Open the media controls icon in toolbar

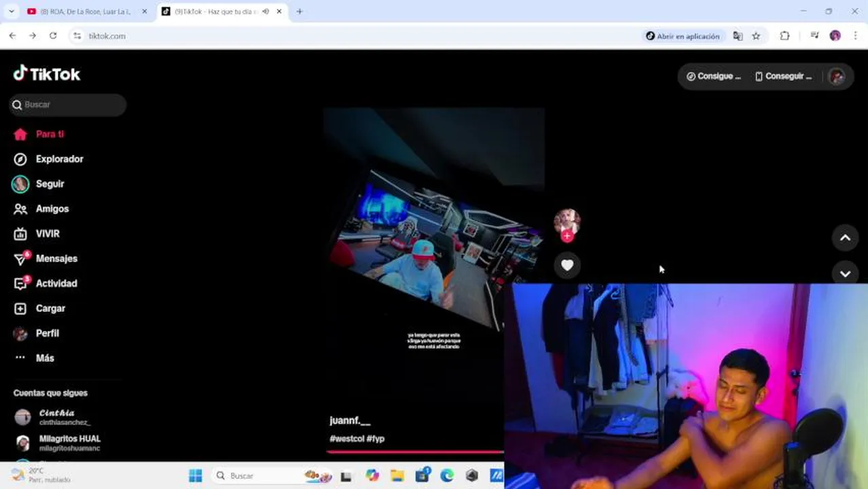click(814, 36)
